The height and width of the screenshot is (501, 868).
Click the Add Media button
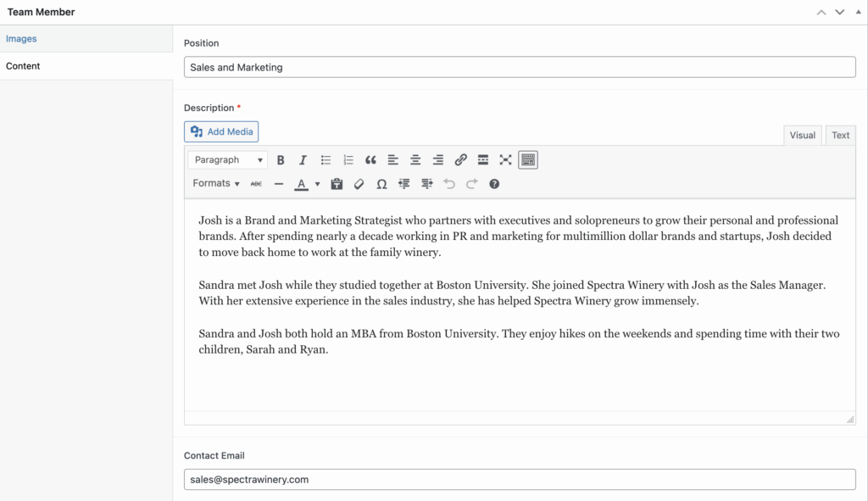coord(221,131)
